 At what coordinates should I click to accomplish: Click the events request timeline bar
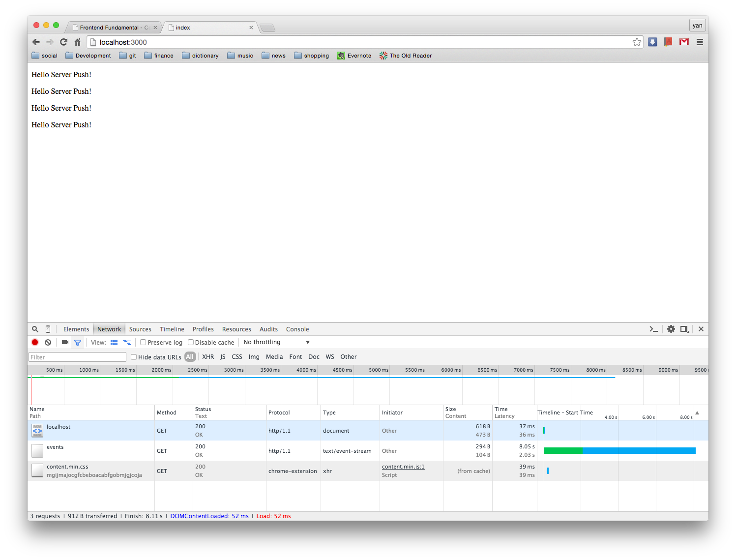pyautogui.click(x=620, y=450)
